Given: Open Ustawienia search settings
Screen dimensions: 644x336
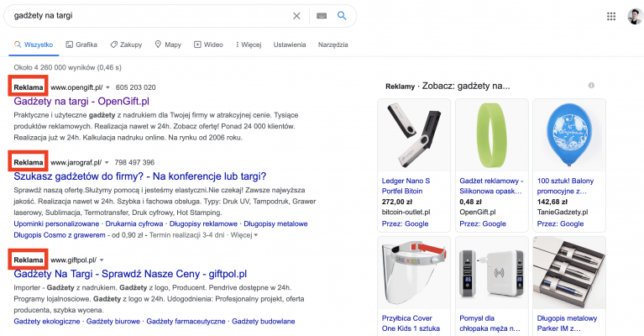Looking at the screenshot, I should point(290,44).
